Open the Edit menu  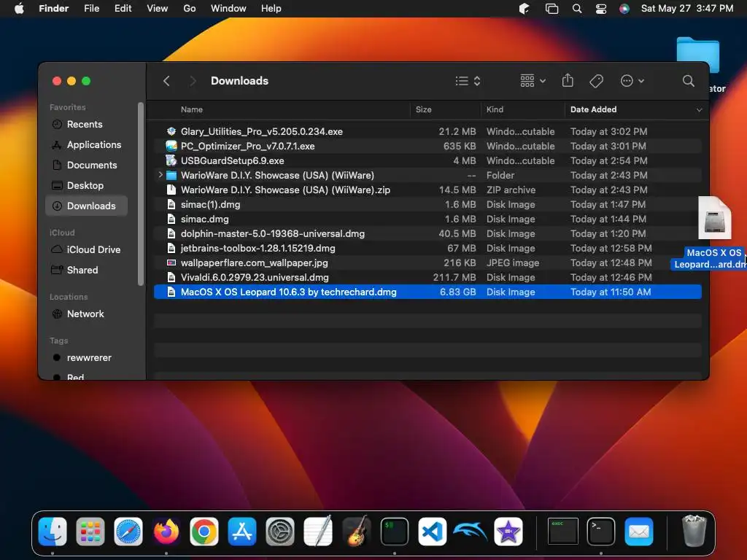(123, 9)
